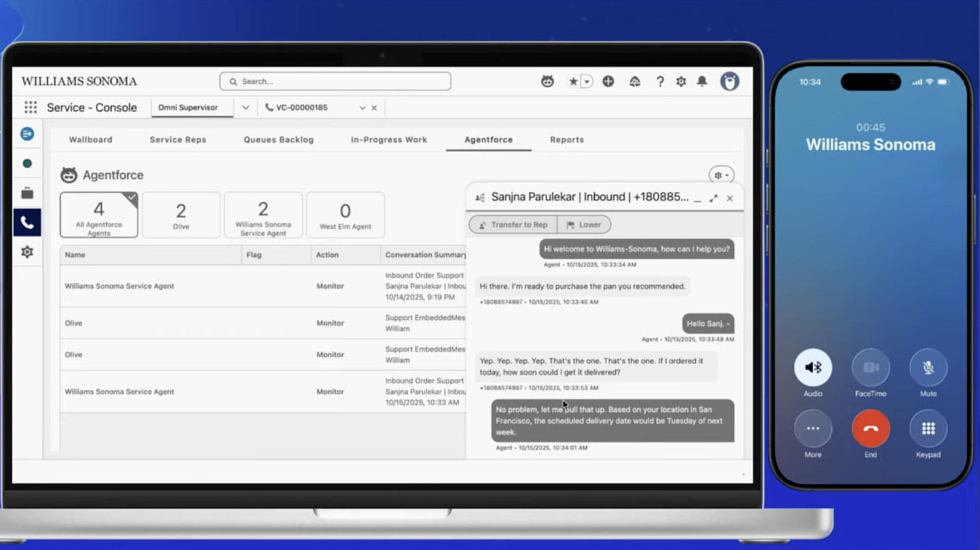Click Monitor for the first Olive row
980x550 pixels.
pos(330,323)
